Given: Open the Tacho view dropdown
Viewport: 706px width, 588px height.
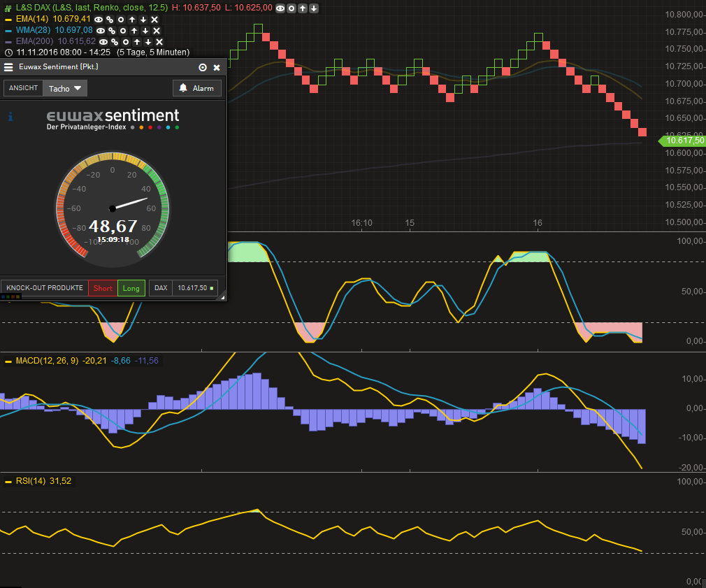Looking at the screenshot, I should (x=64, y=88).
